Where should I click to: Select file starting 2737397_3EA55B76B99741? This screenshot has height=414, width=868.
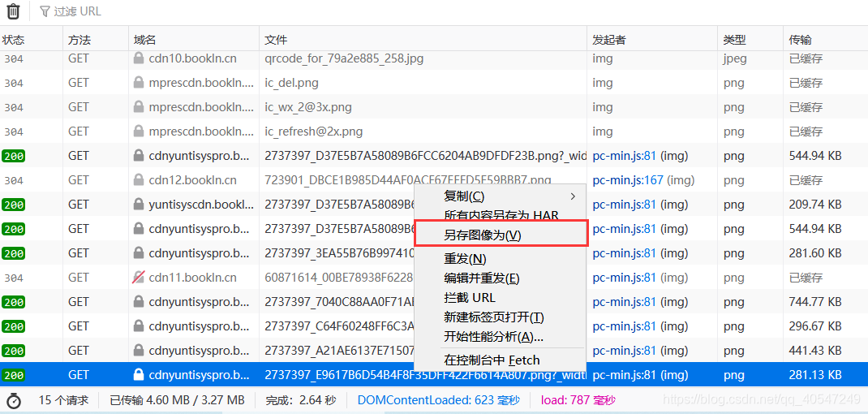[339, 253]
